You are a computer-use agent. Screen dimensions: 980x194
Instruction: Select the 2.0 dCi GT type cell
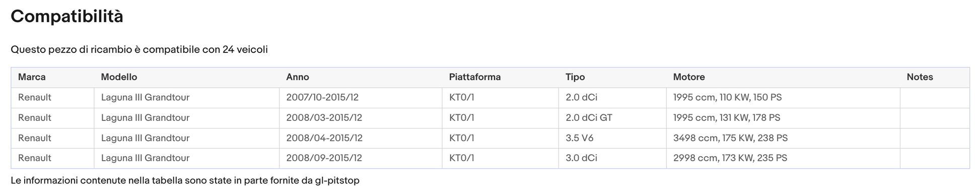[x=612, y=118]
